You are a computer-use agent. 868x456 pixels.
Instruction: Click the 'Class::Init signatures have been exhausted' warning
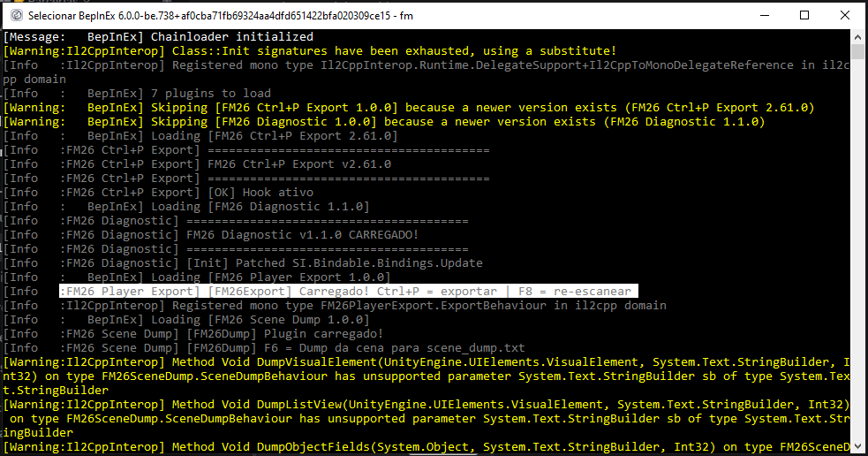tap(310, 51)
